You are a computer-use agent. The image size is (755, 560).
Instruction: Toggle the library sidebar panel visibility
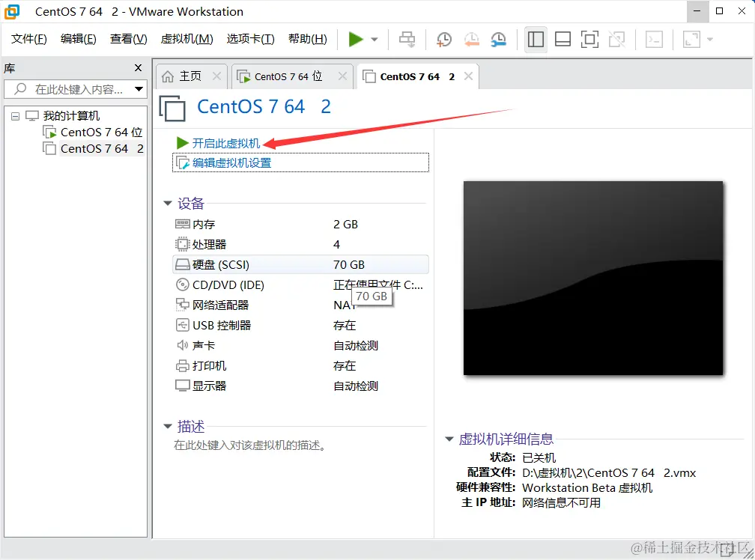point(536,39)
